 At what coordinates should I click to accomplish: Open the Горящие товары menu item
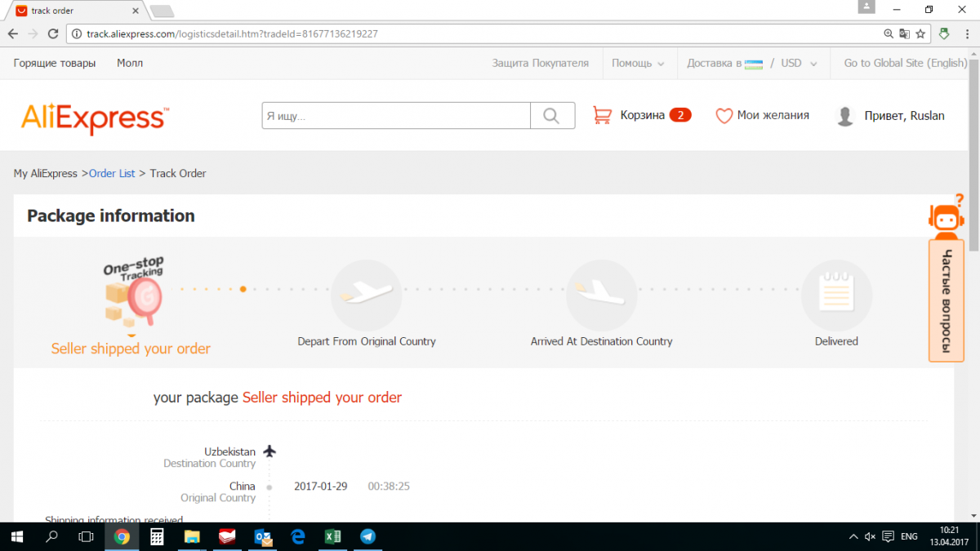(x=55, y=63)
